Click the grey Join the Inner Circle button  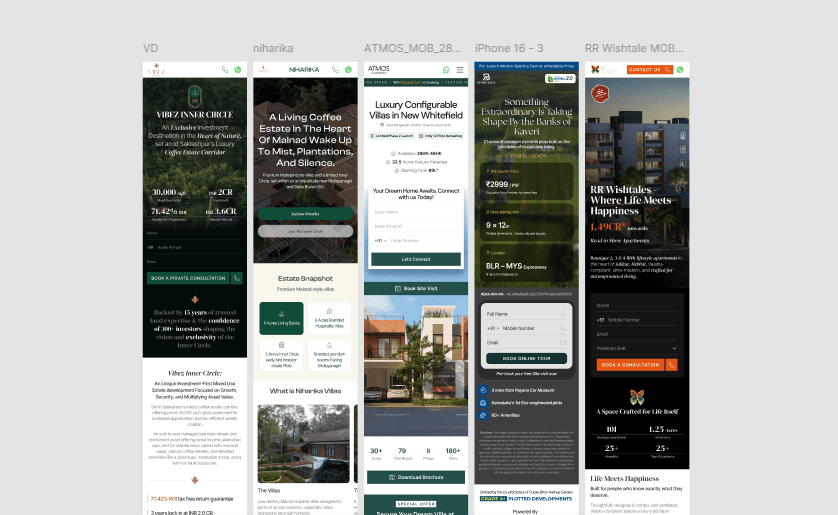(x=305, y=231)
